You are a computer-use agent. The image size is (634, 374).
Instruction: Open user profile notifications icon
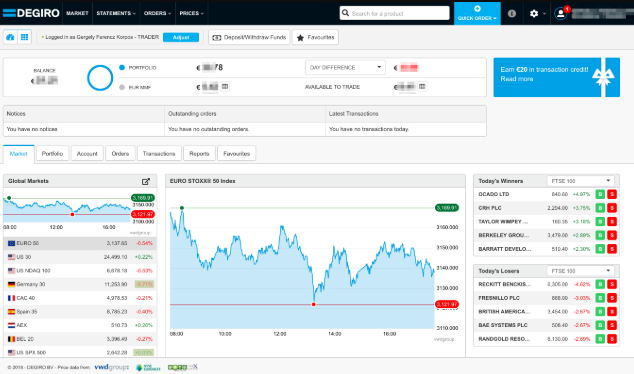pos(561,13)
